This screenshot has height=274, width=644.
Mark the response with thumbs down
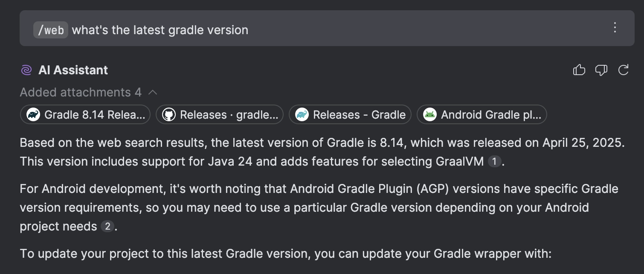pos(601,70)
